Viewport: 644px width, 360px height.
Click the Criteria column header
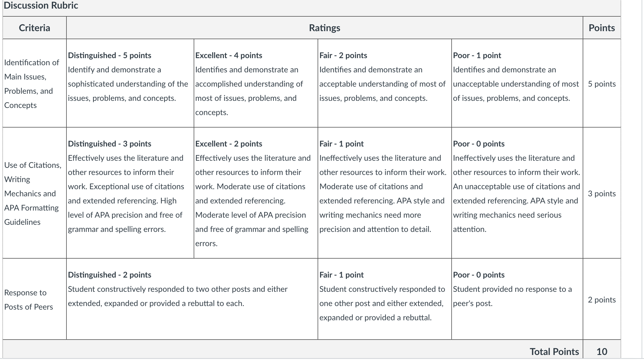pyautogui.click(x=34, y=28)
